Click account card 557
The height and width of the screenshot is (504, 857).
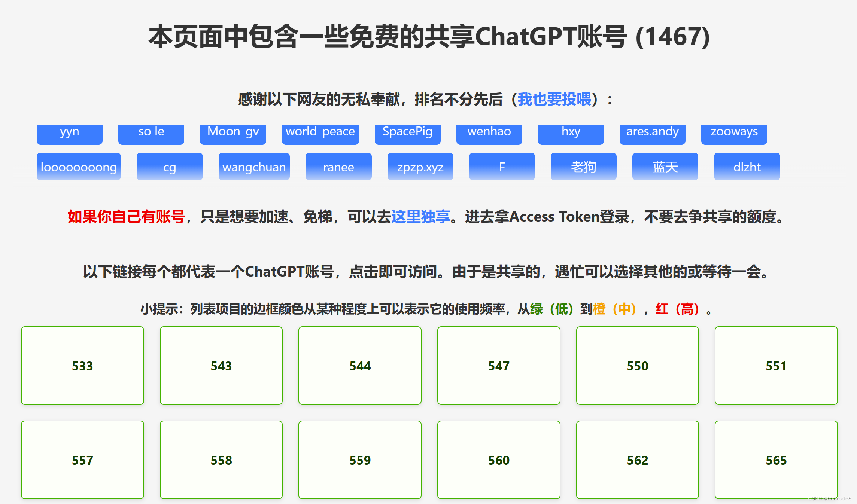tap(82, 460)
